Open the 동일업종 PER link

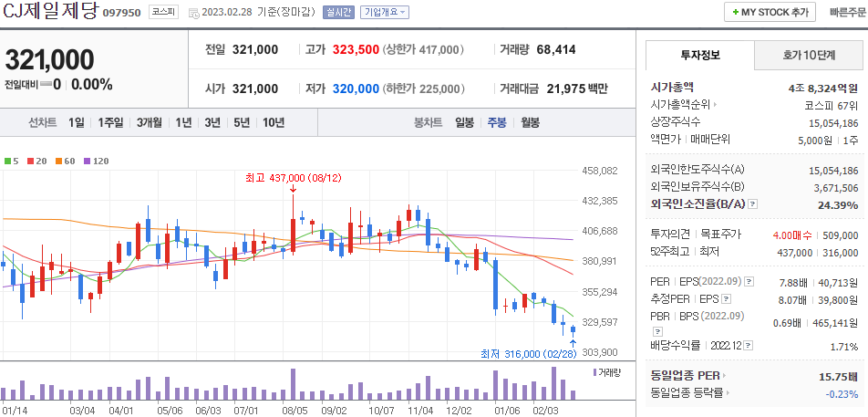(x=686, y=376)
